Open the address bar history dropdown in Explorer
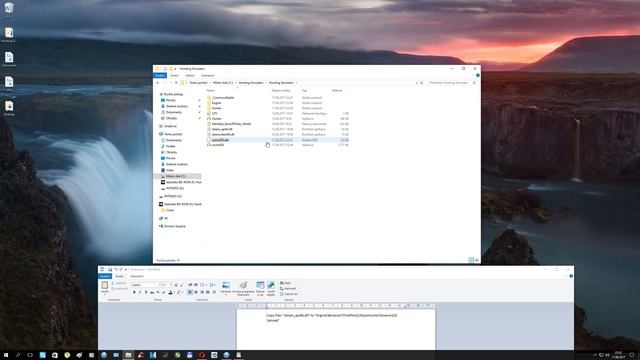Viewport: 640px width, 360px height. coord(417,83)
